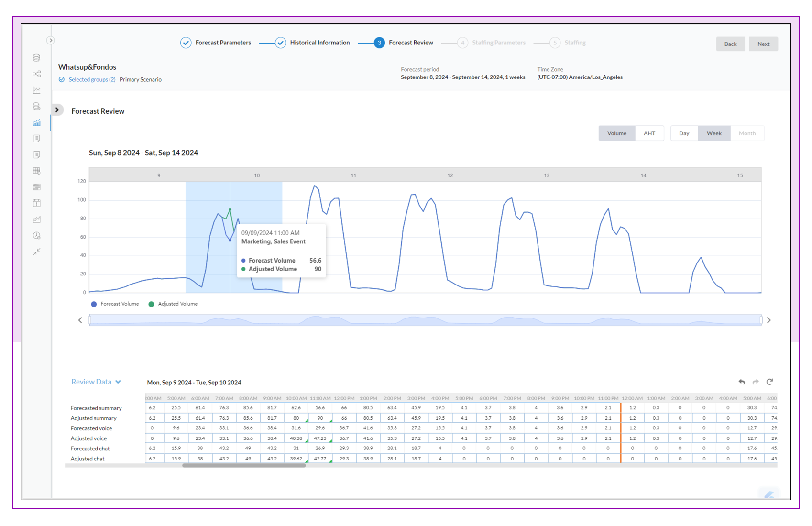This screenshot has width=812, height=526.
Task: Open the plain database icon in sidebar
Action: [36, 58]
